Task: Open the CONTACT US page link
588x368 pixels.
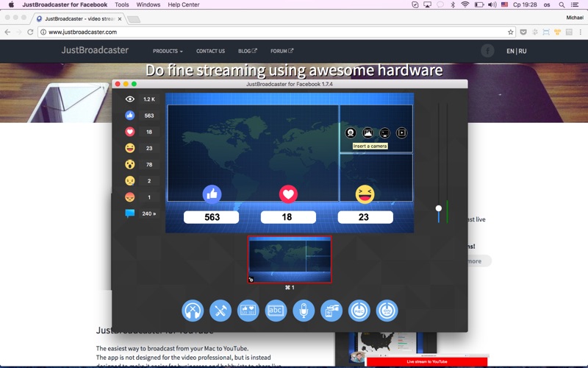Action: point(210,51)
